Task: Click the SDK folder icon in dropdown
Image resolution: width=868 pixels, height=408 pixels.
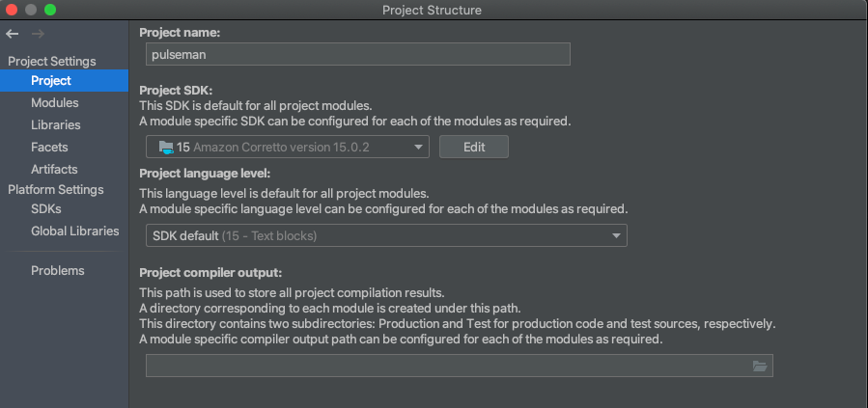Action: tap(162, 148)
